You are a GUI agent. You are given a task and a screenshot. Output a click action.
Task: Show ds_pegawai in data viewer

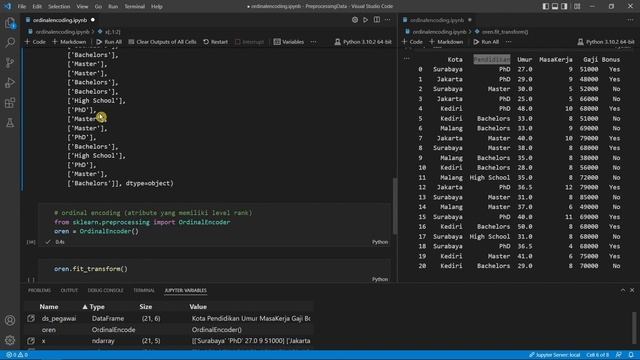click(x=31, y=318)
